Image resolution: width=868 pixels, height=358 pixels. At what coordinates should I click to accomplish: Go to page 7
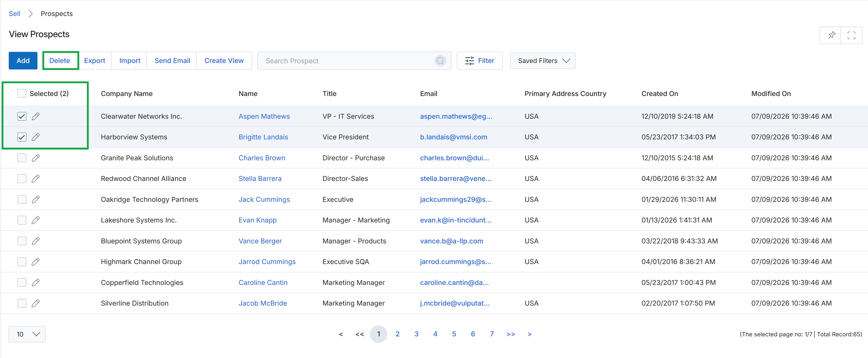[x=492, y=334]
